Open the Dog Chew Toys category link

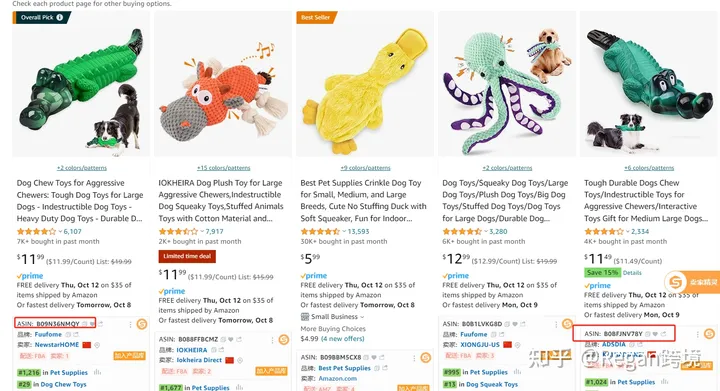[63, 384]
